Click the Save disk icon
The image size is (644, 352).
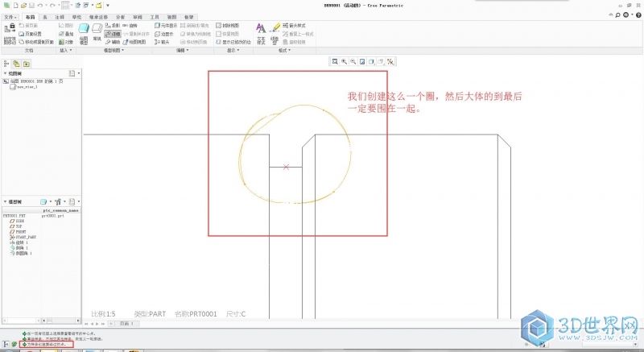[31, 6]
